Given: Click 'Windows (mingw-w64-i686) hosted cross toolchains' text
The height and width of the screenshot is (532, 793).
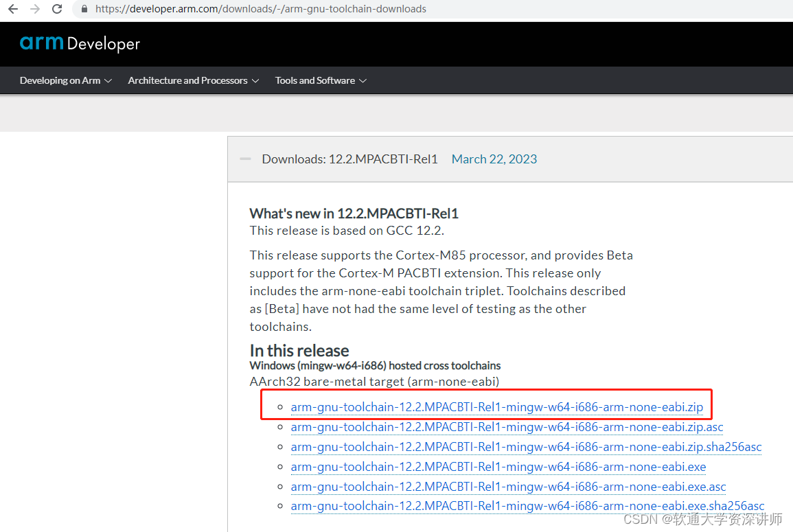Looking at the screenshot, I should point(376,366).
